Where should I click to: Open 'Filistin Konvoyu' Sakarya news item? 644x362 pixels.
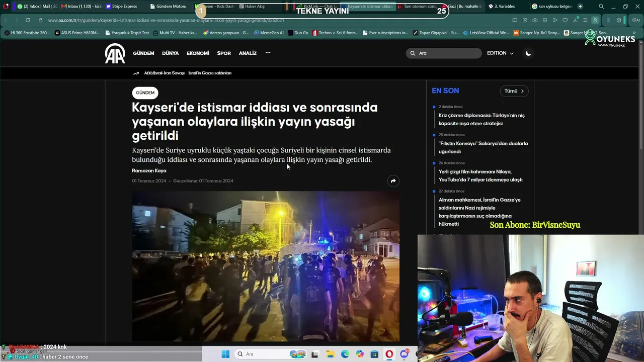(483, 147)
